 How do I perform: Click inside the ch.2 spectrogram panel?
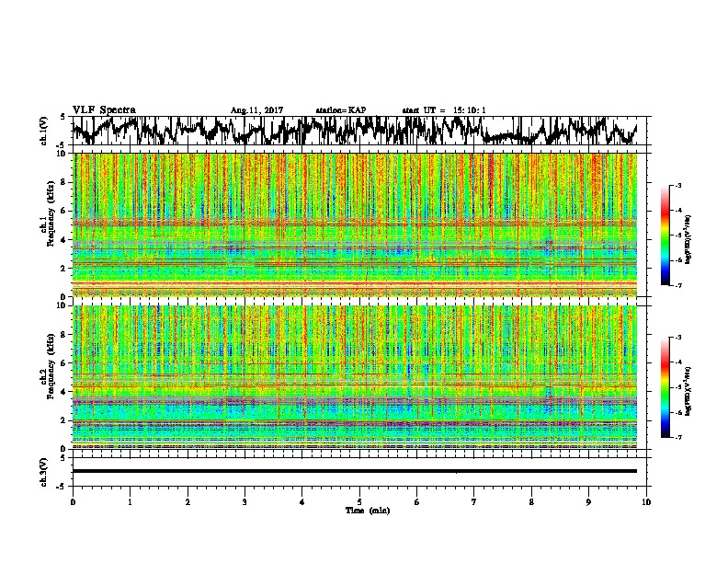tap(355, 377)
